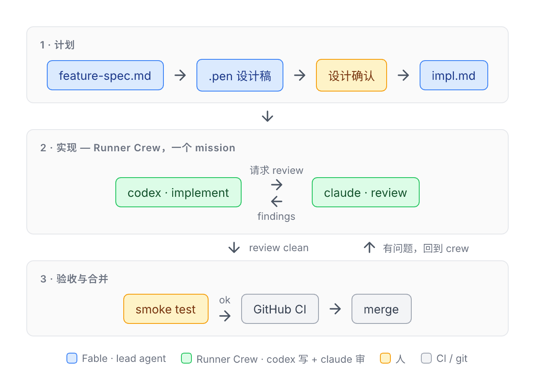Click the gray CI / git legend swatch
The width and height of the screenshot is (535, 392).
(426, 358)
